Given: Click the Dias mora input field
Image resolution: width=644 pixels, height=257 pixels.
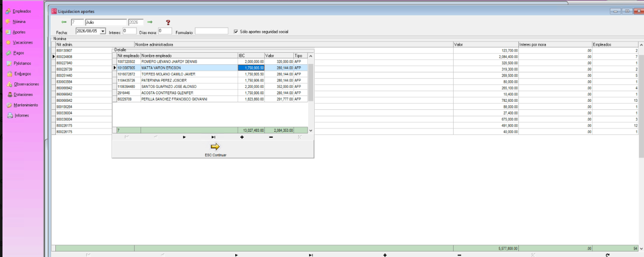Looking at the screenshot, I should 164,31.
